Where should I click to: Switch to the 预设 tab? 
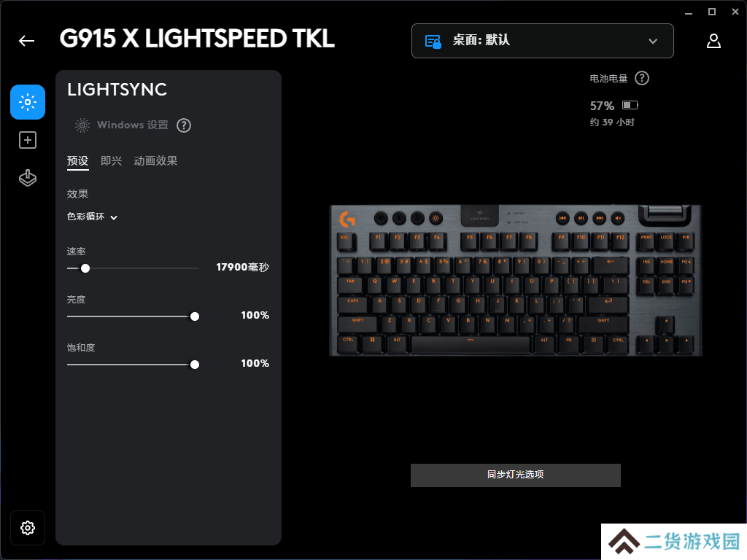(x=77, y=161)
